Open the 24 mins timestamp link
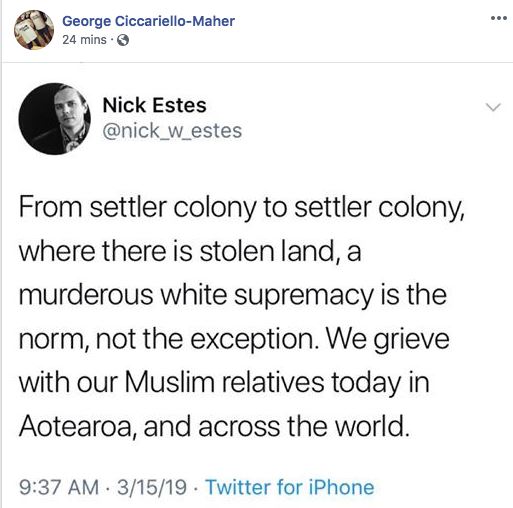This screenshot has width=513, height=508. coord(84,40)
